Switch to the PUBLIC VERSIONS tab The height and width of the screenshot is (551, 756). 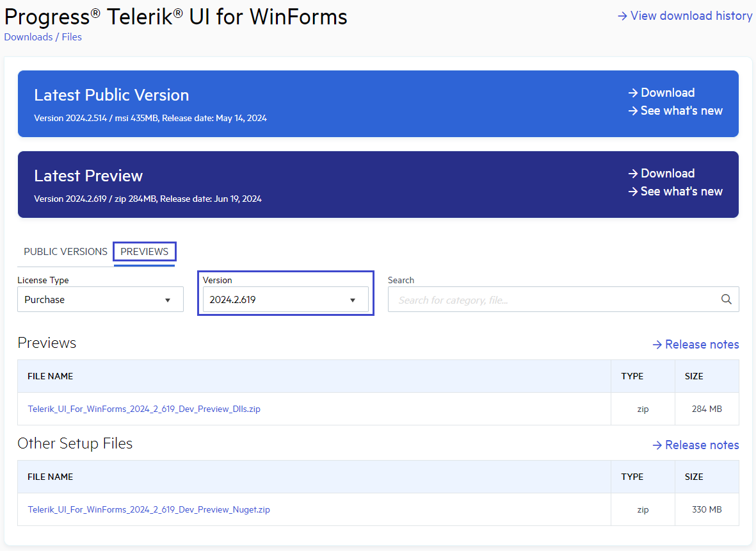coord(65,251)
